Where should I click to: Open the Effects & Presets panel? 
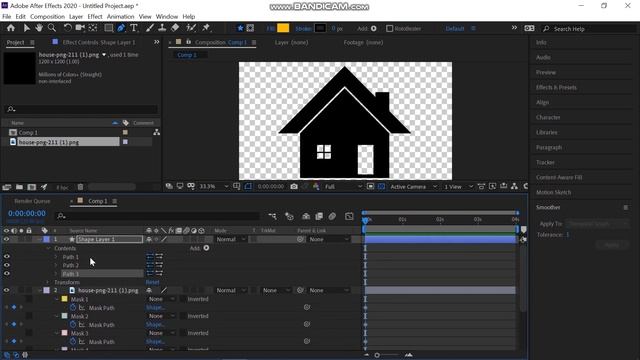pyautogui.click(x=556, y=87)
